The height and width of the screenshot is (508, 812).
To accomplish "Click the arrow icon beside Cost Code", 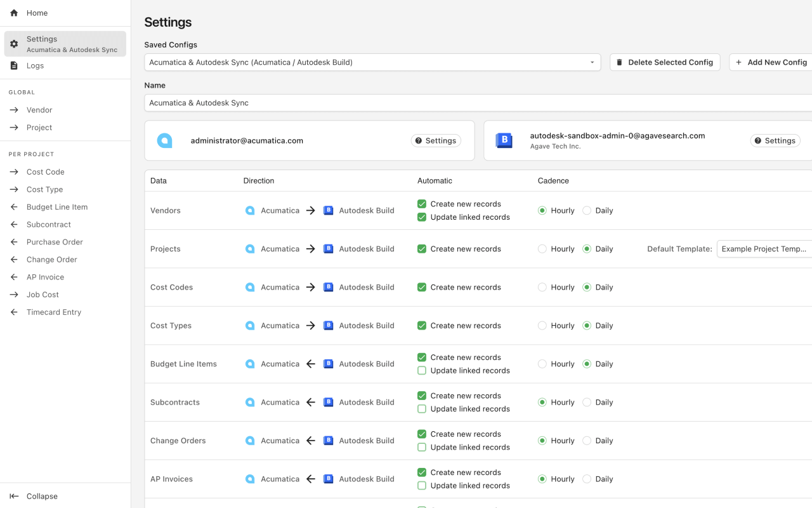I will (14, 171).
